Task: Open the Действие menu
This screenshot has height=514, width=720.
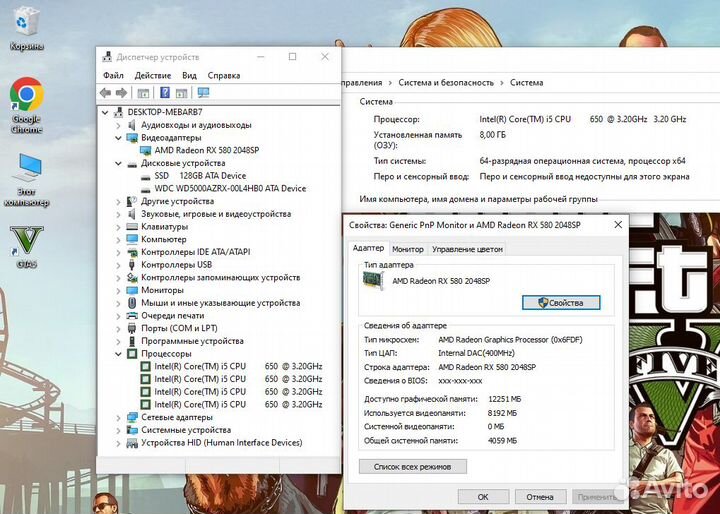Action: pos(152,75)
